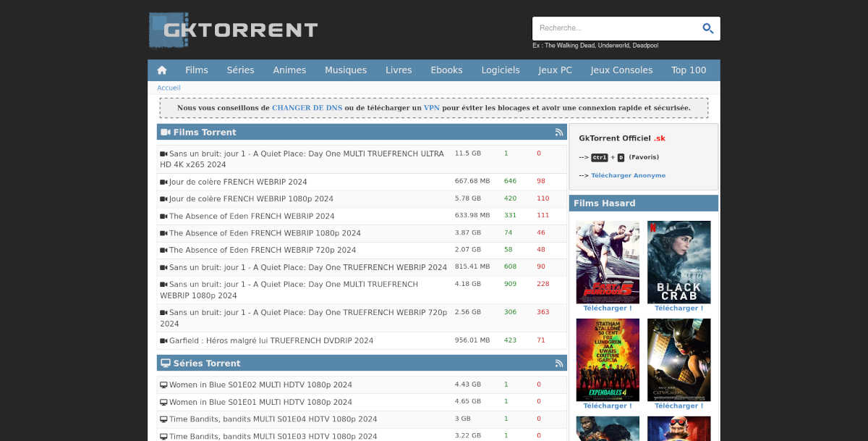
Task: Click Télécharger under Expendables 4 poster
Action: pos(608,406)
